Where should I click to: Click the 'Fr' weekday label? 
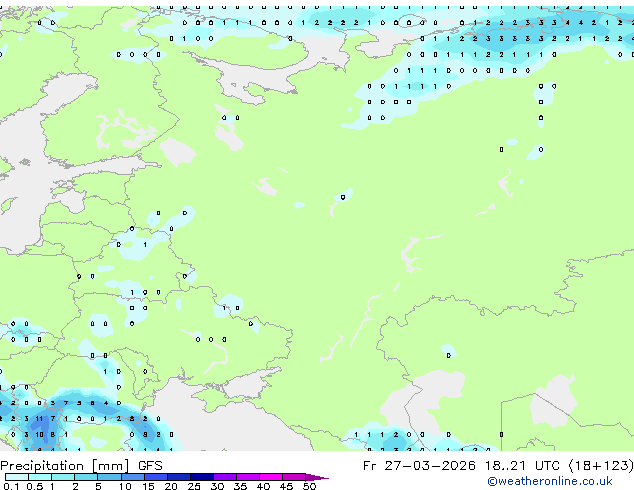pyautogui.click(x=369, y=466)
